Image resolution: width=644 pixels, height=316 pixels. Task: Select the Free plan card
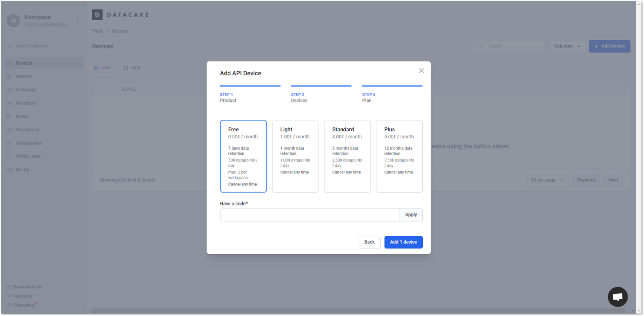243,156
